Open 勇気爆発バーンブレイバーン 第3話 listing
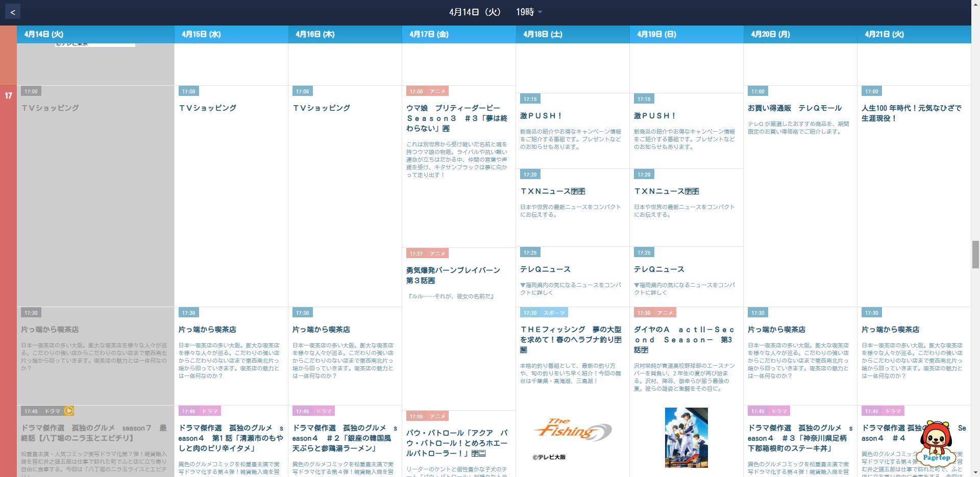This screenshot has width=980, height=477. tap(453, 275)
